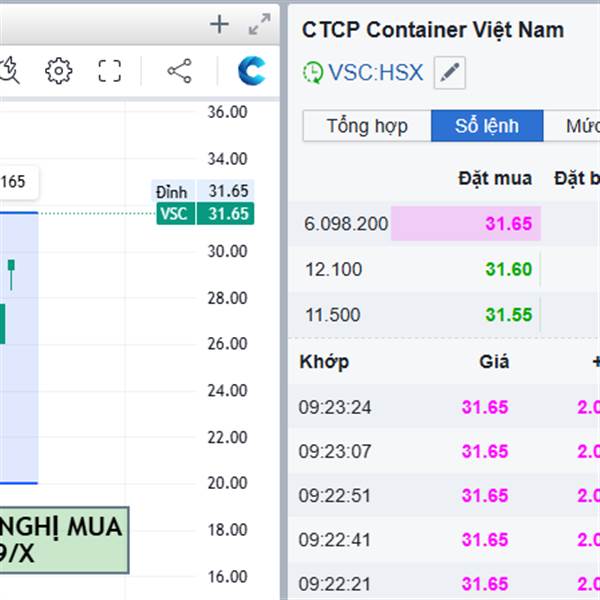Click the Giá column header

494,362
